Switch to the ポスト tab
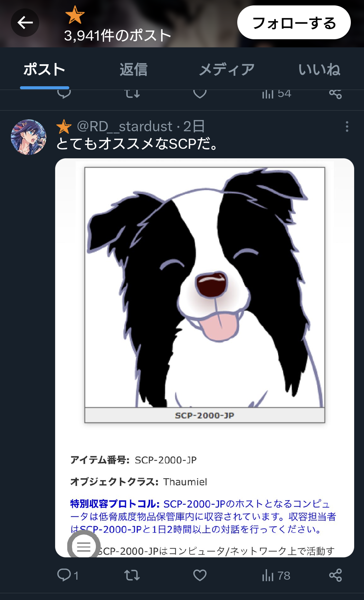The width and height of the screenshot is (364, 600). (44, 70)
